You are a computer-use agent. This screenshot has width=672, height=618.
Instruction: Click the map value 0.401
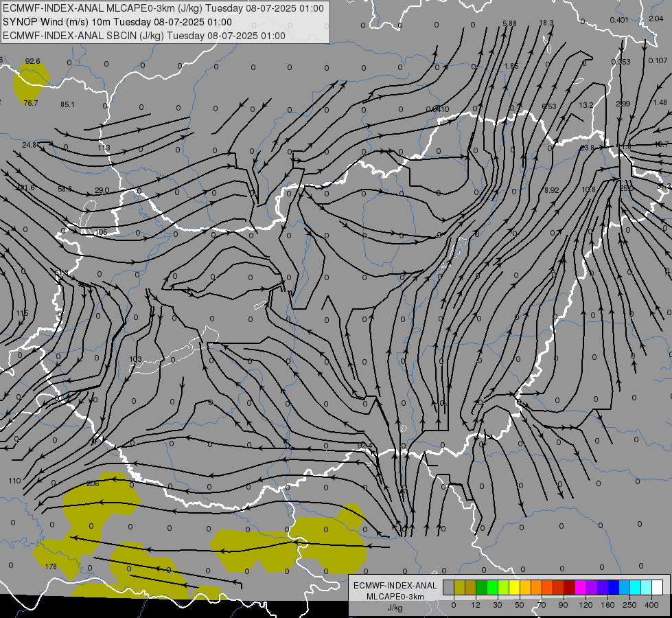click(x=619, y=20)
